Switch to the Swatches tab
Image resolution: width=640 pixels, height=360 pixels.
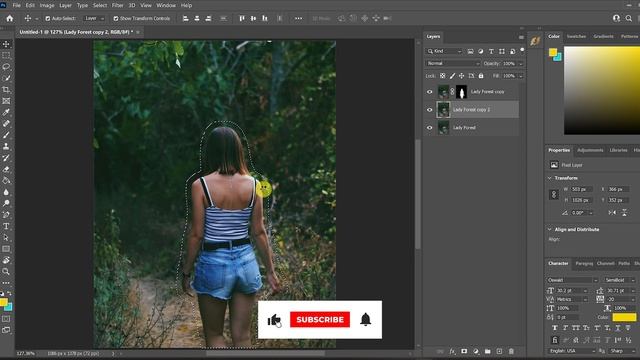tap(576, 36)
